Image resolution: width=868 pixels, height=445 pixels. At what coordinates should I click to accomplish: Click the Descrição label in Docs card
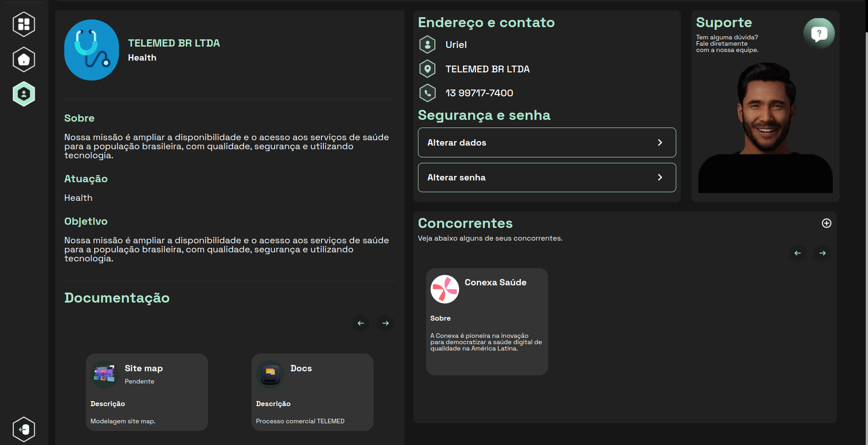(x=273, y=404)
